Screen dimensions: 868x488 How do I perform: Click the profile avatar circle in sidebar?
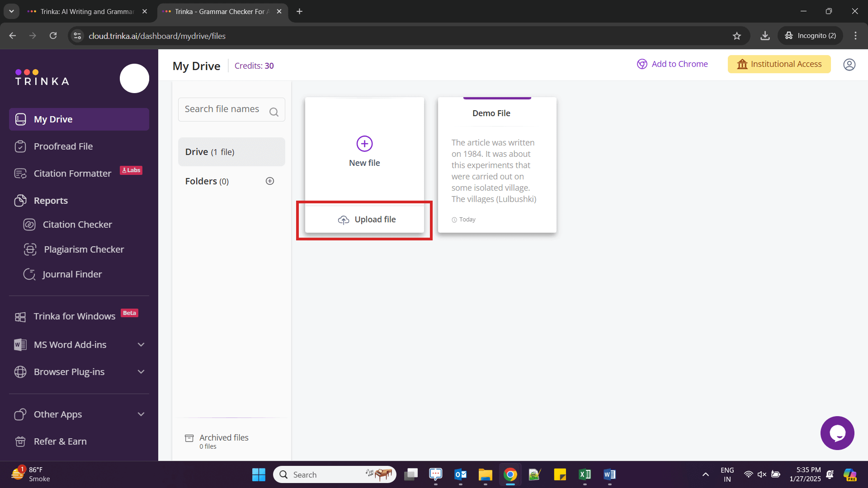[x=134, y=78]
